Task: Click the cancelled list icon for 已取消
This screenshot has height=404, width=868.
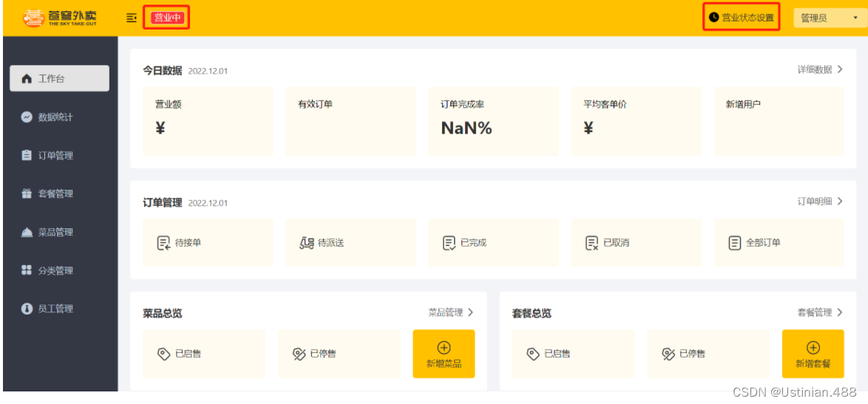Action: click(592, 243)
